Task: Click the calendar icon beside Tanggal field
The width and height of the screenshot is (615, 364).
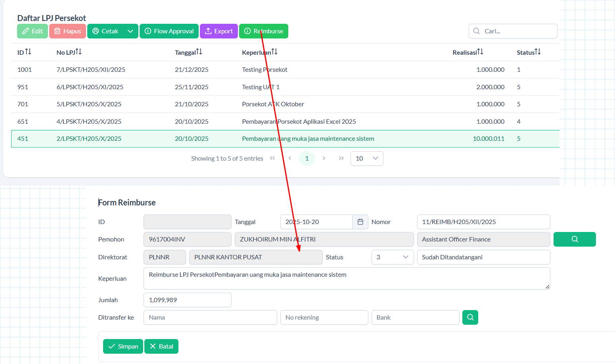Action: click(360, 222)
